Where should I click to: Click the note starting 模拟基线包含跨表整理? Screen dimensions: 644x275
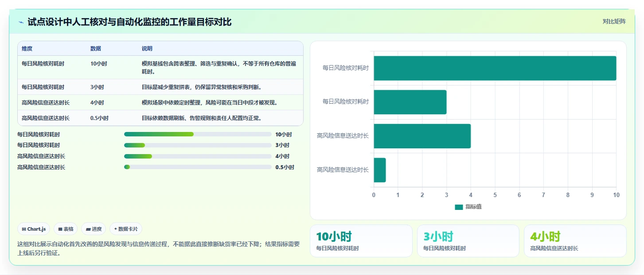tap(219, 67)
